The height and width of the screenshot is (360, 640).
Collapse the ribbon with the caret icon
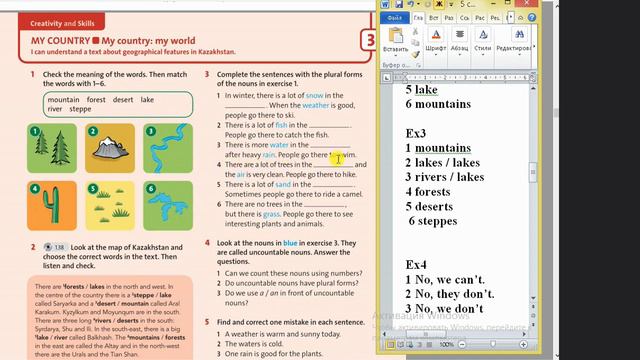(x=520, y=18)
